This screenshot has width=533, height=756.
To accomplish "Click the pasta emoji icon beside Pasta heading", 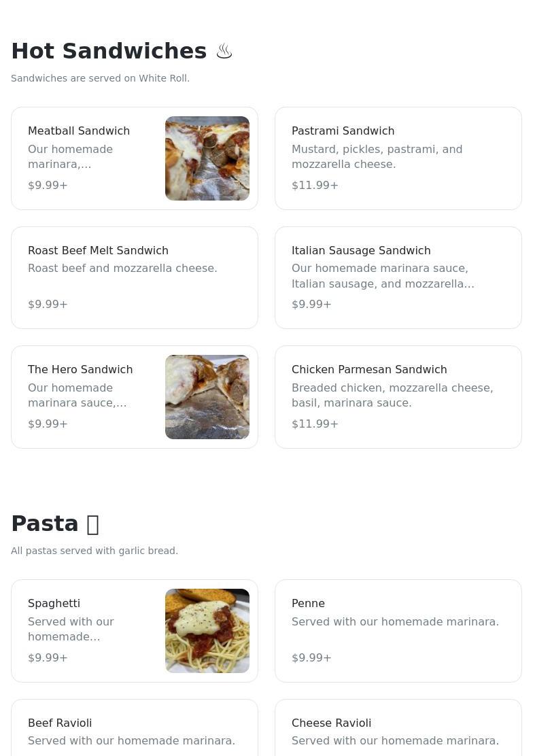I will click(93, 524).
